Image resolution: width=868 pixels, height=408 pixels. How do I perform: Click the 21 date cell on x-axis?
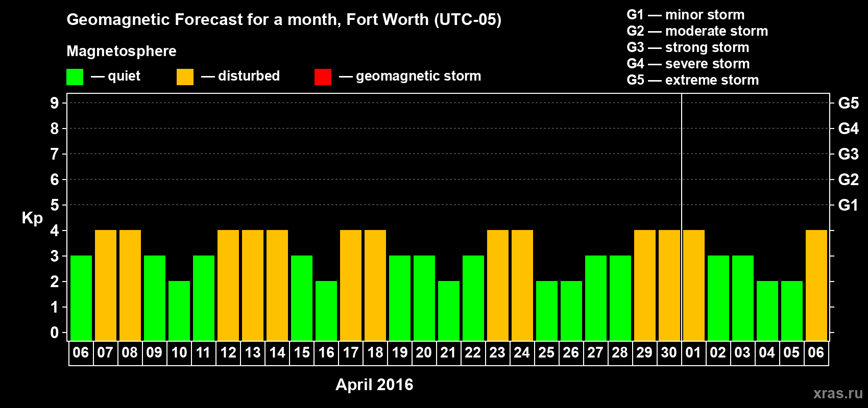click(x=448, y=353)
